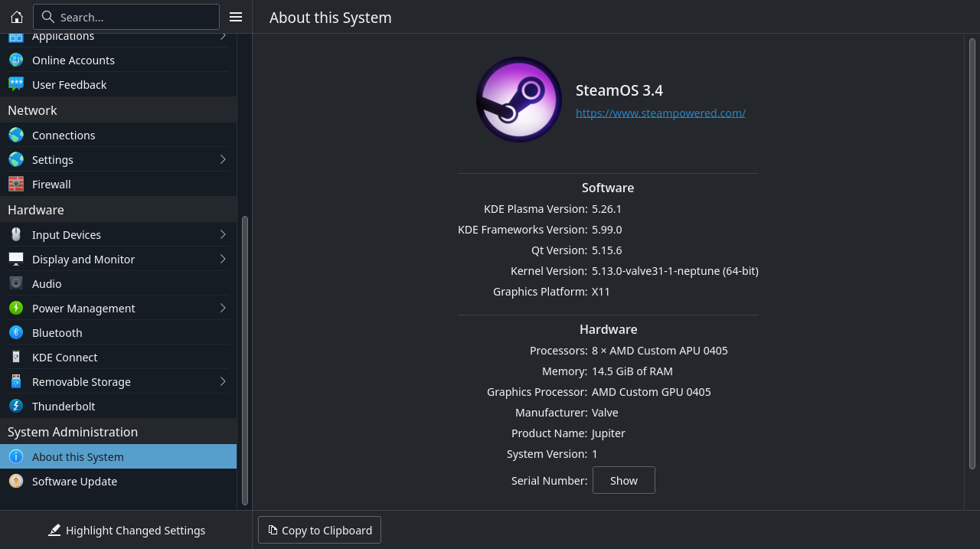Open the User Feedback settings page

coord(118,84)
